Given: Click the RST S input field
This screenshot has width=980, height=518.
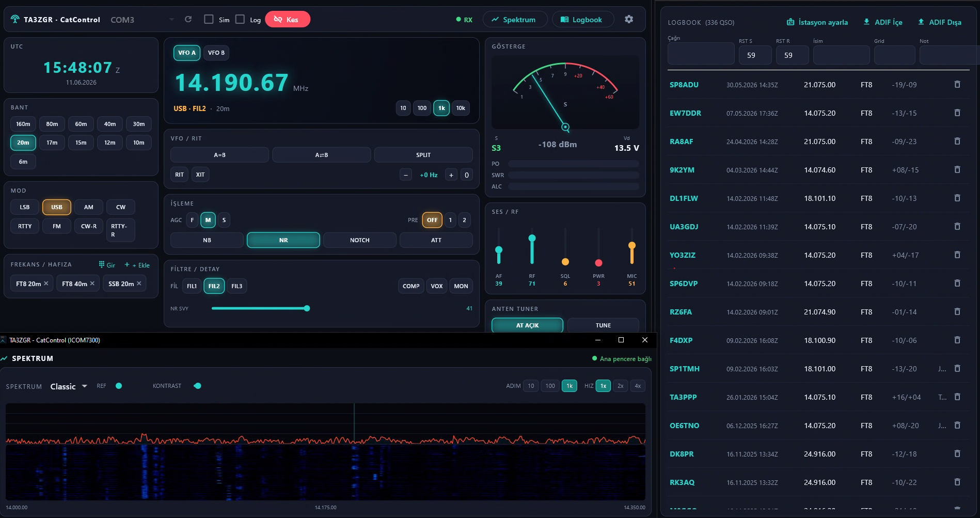Looking at the screenshot, I should (755, 55).
